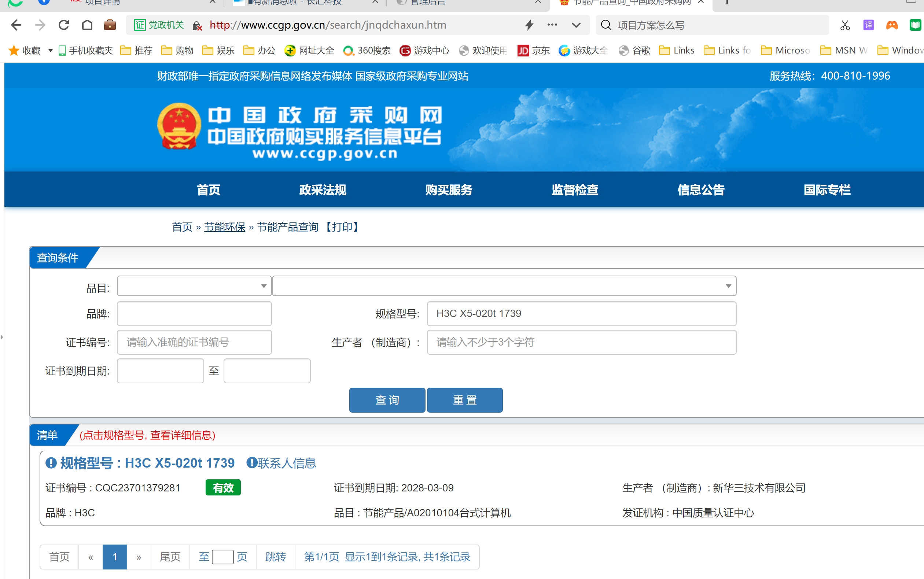Open the Links bookmark folder

(x=677, y=51)
